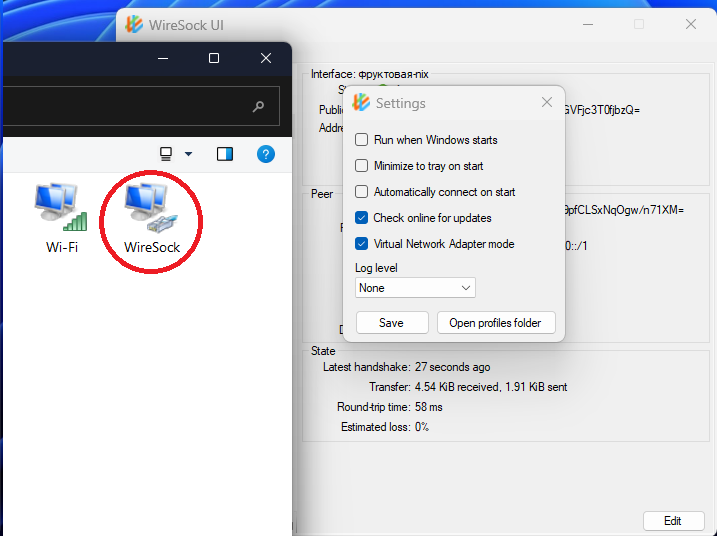Maximize the Network Connections window
Screen dimensions: 717x536
(x=214, y=58)
